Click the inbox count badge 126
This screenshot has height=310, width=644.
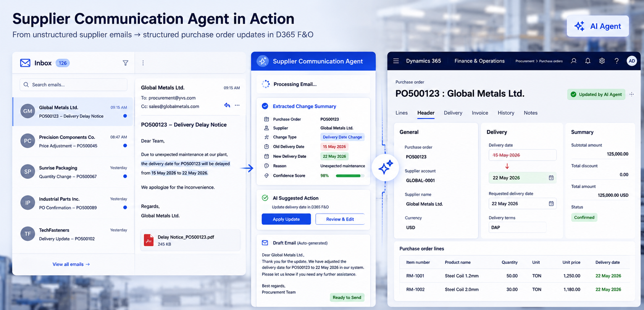click(x=63, y=63)
